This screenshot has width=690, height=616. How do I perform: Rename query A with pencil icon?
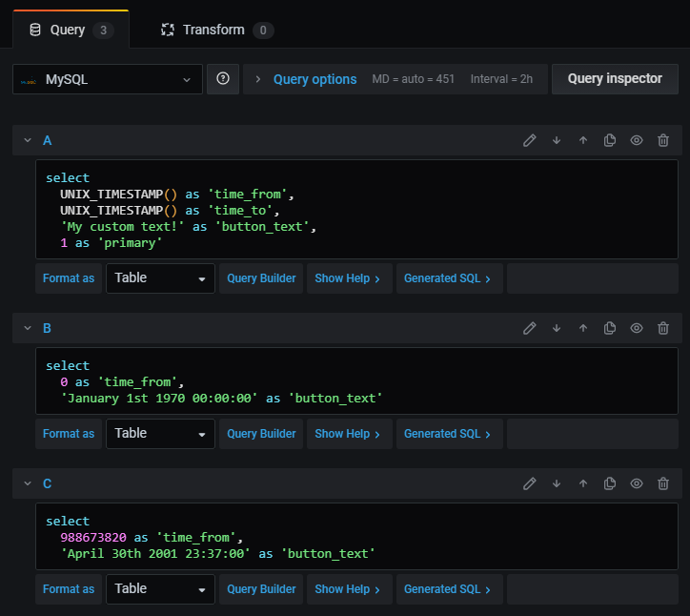click(530, 140)
